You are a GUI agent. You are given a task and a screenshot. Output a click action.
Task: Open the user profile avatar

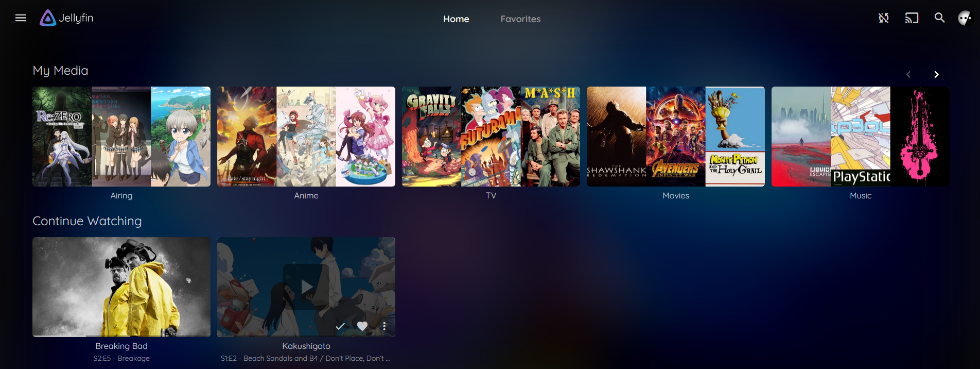point(965,19)
